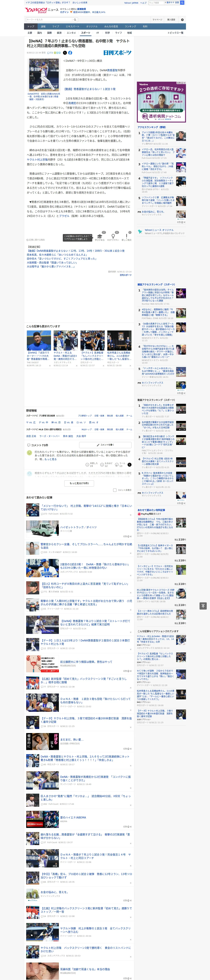Click the 記事に関する報告 report icon link
The height and width of the screenshot is (980, 210).
click(x=35, y=240)
